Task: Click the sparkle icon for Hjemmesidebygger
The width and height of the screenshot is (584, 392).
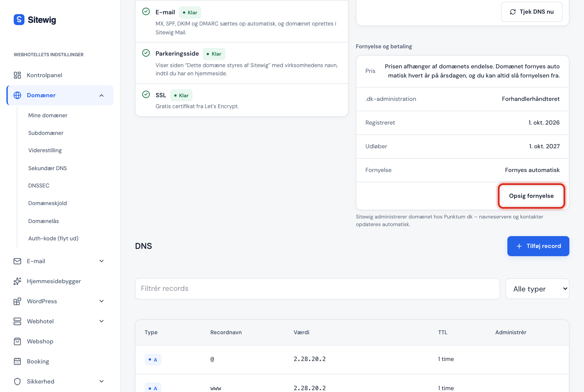Action: (17, 281)
